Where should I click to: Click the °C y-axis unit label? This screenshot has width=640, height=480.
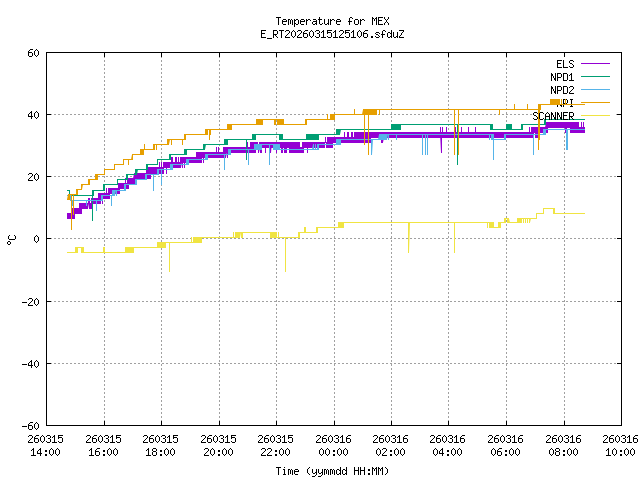point(12,239)
